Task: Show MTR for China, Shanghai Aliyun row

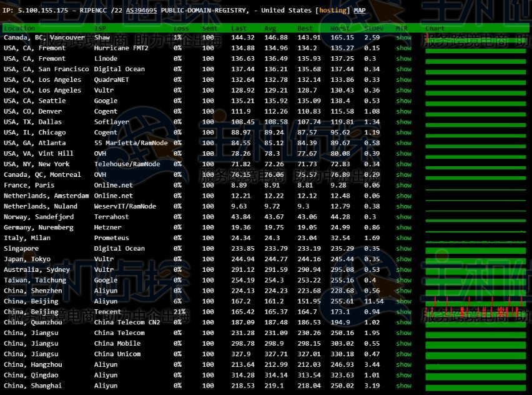Action: (403, 386)
